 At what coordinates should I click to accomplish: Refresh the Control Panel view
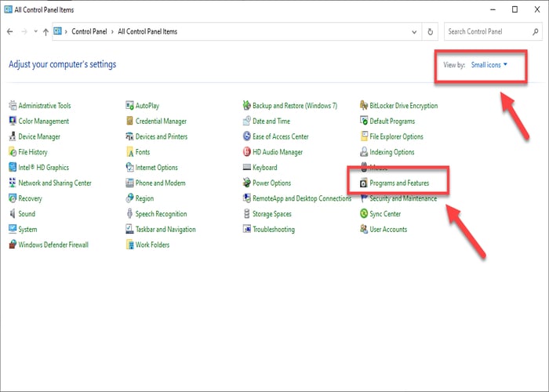point(430,32)
